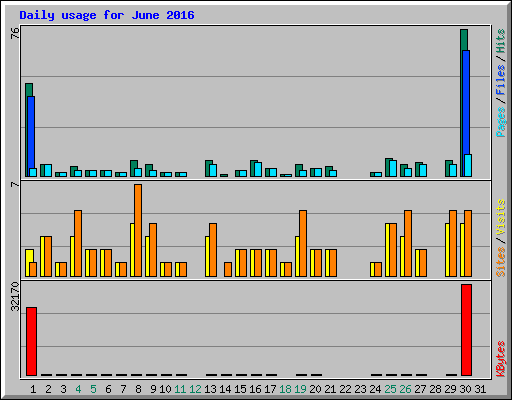Click the day '22' axis label

tap(345, 389)
